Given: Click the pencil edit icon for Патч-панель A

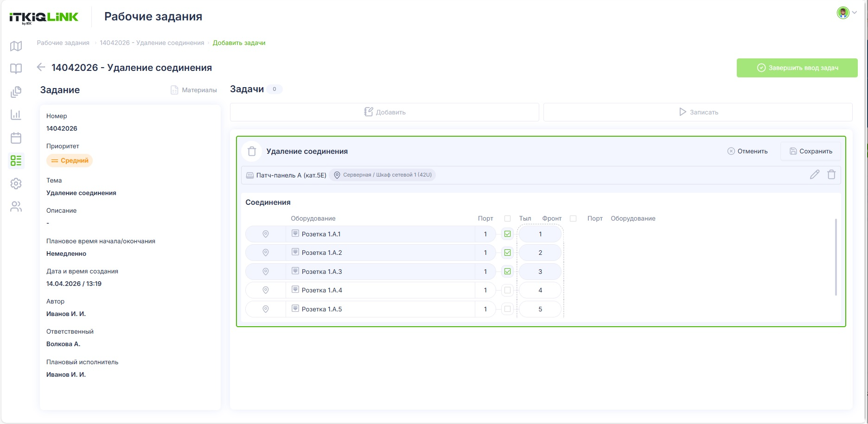Looking at the screenshot, I should pos(815,175).
